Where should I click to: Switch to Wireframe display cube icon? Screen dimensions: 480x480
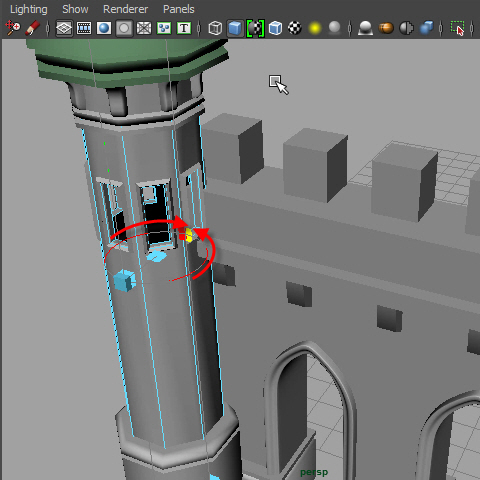pos(215,28)
